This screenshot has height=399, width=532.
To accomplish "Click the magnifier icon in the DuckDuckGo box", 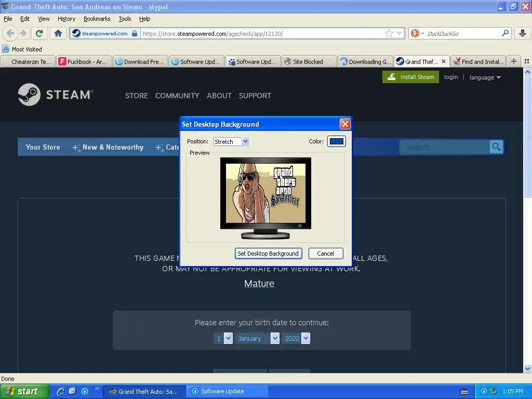I will point(505,33).
